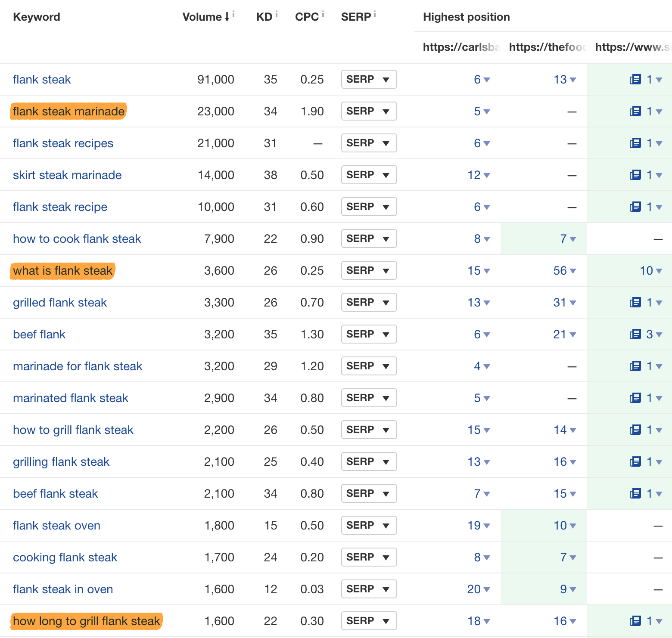
Task: Expand SERP dropdown for how to cook flank steak
Action: tap(368, 238)
